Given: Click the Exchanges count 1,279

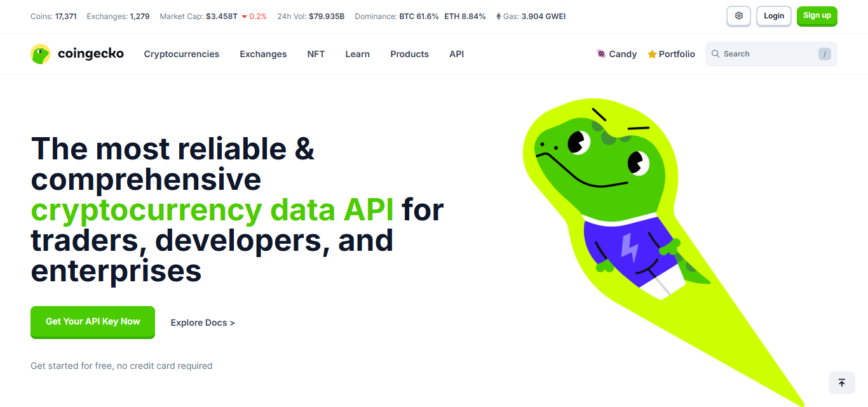Looking at the screenshot, I should click(x=140, y=16).
